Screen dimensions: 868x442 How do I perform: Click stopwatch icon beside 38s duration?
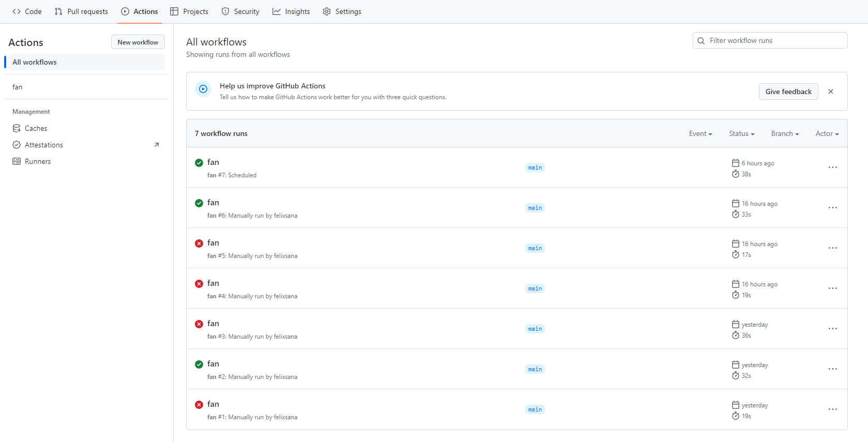(x=736, y=174)
